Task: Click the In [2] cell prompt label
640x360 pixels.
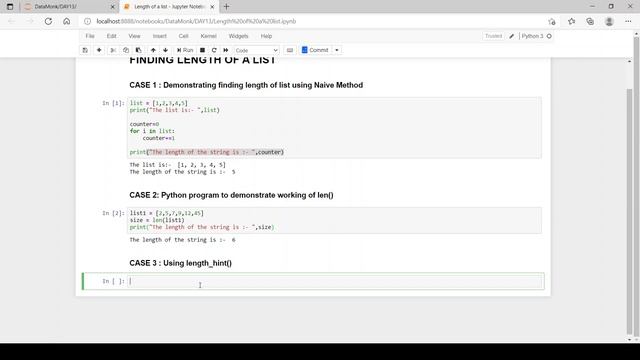Action: click(x=113, y=213)
